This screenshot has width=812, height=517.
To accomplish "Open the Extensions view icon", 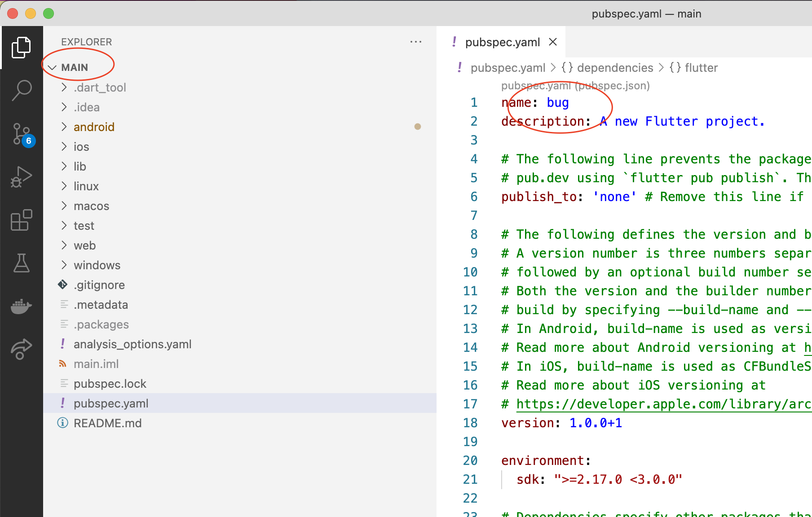I will (x=21, y=220).
